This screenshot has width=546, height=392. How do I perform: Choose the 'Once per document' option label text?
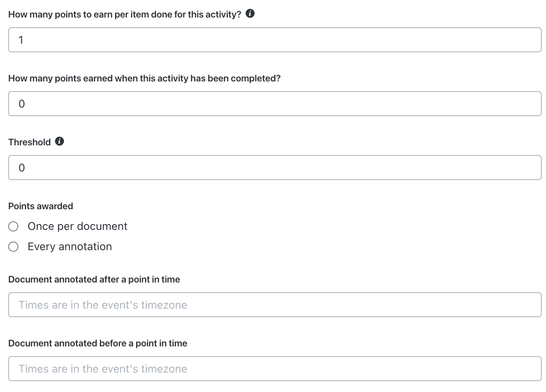(x=78, y=226)
